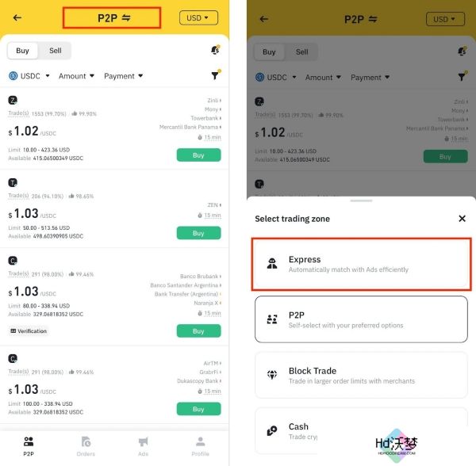This screenshot has width=476, height=466.
Task: Choose the Block Trade zone option
Action: tap(361, 375)
